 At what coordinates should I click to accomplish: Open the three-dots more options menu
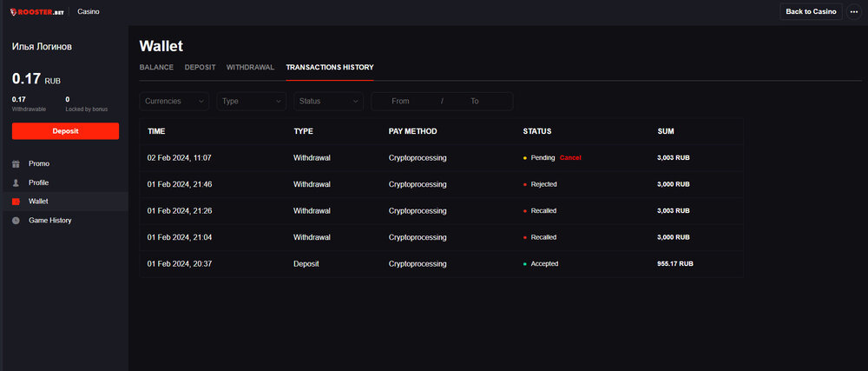coord(853,11)
